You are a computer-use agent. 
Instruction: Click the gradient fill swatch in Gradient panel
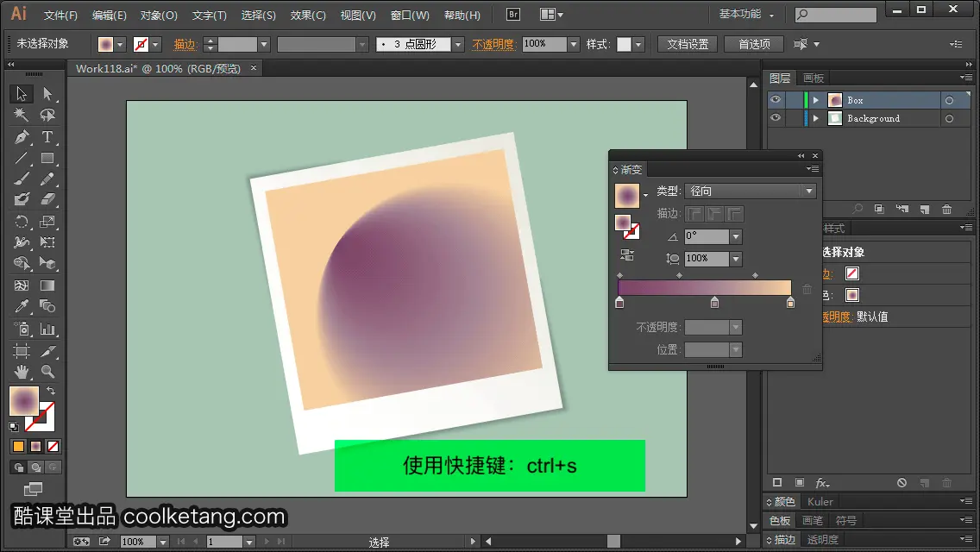click(627, 196)
